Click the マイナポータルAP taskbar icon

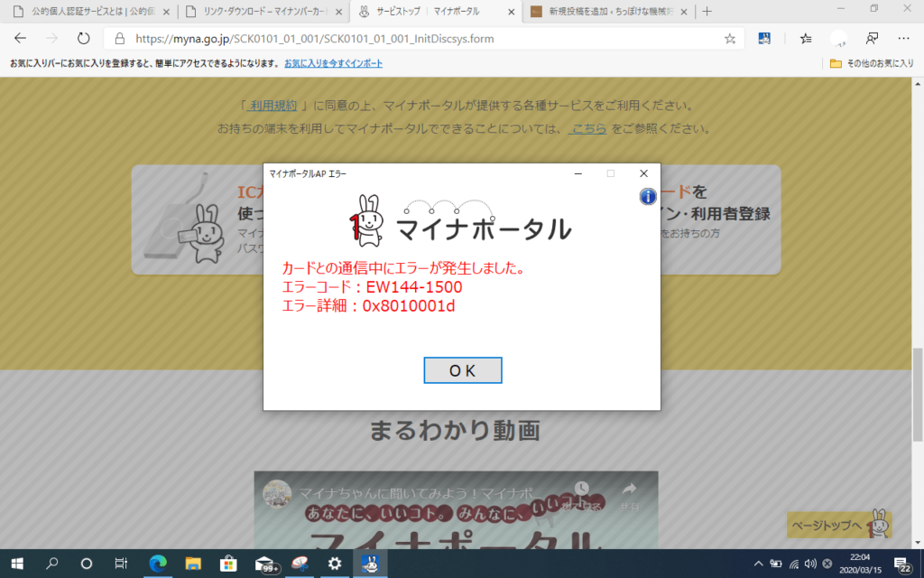(x=370, y=564)
